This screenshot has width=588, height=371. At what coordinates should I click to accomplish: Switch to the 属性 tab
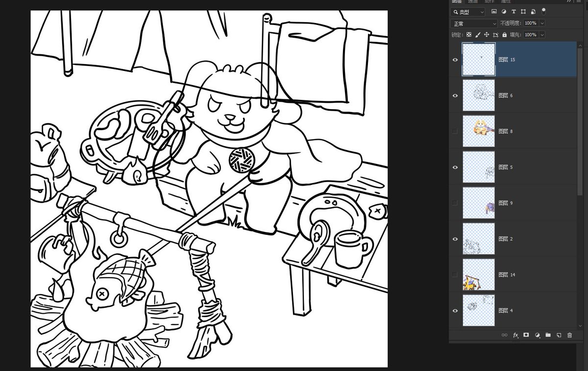click(506, 2)
